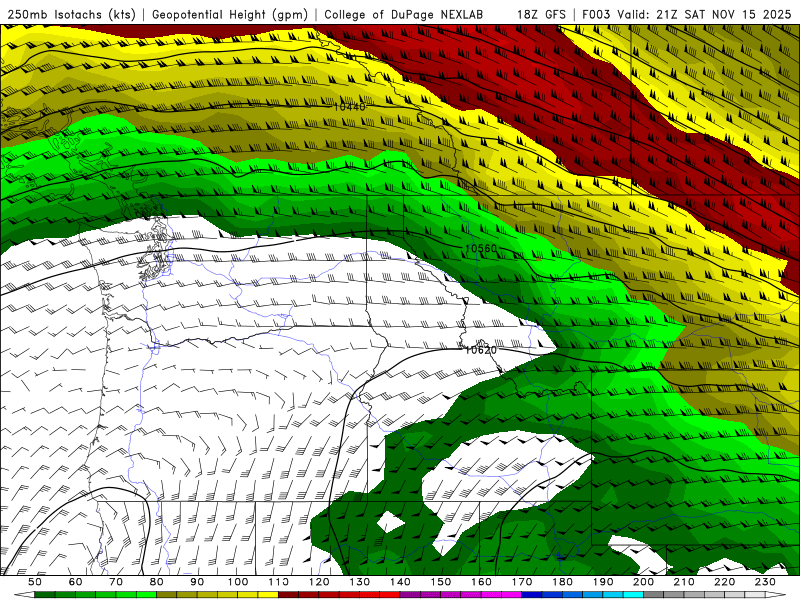Image resolution: width=800 pixels, height=600 pixels.
Task: Click the 10440 height contour label
Action: (349, 107)
